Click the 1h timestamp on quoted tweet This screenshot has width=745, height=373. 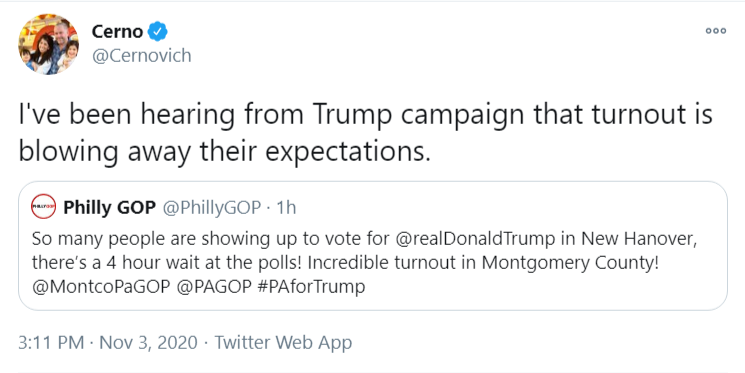click(x=286, y=207)
